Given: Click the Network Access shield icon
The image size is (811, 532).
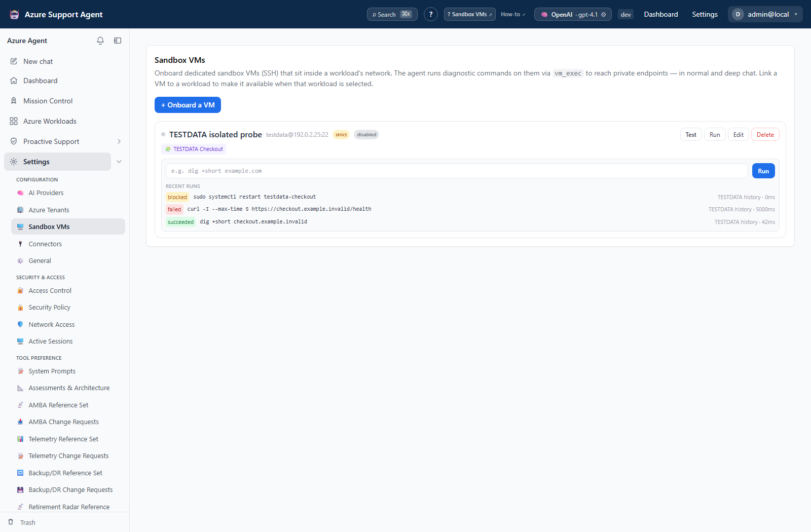Looking at the screenshot, I should coord(20,324).
